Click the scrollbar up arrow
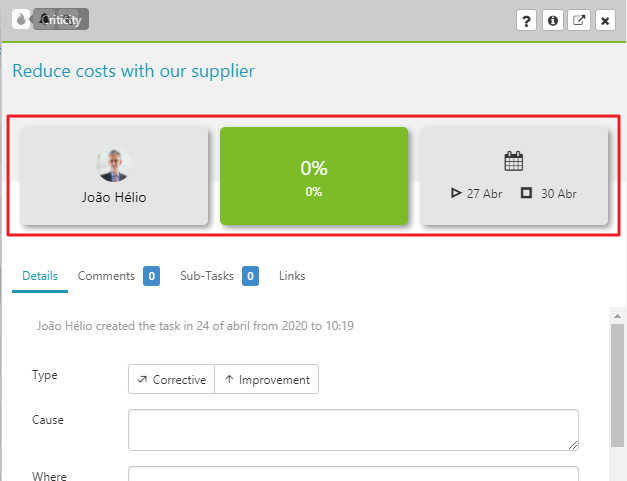627x481 pixels. pos(617,316)
